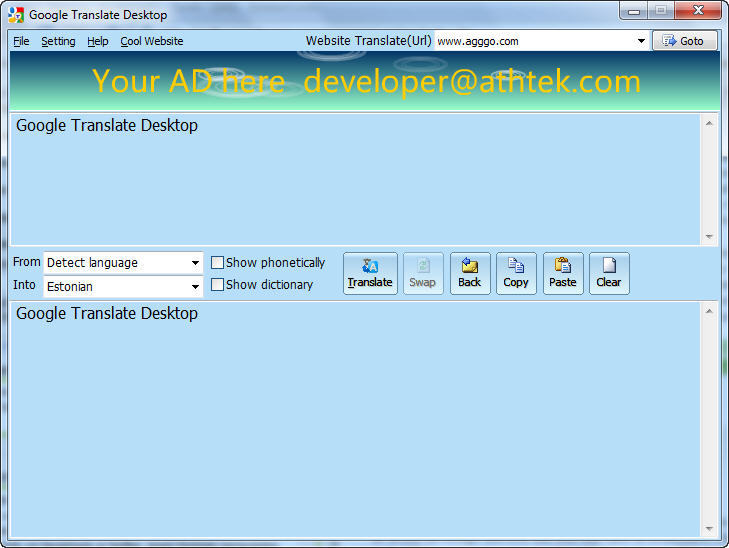Click the Swap languages button
This screenshot has height=548, width=729.
[x=423, y=273]
